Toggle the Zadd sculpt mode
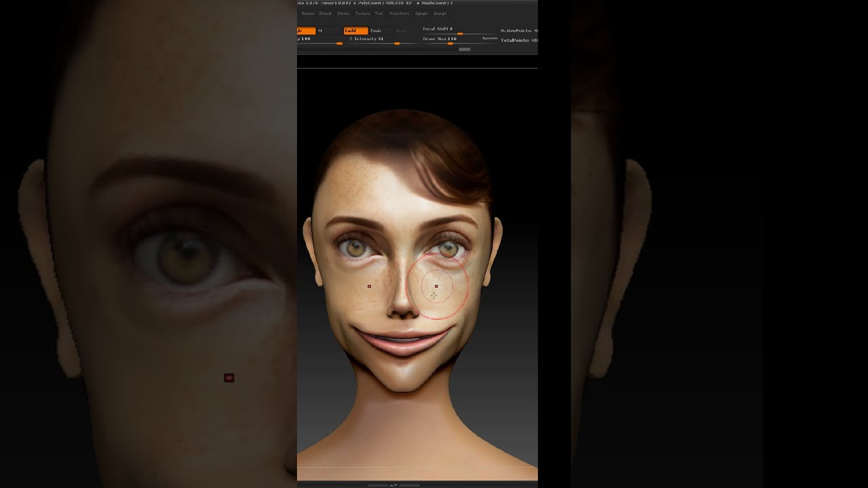The height and width of the screenshot is (488, 868). coord(355,30)
